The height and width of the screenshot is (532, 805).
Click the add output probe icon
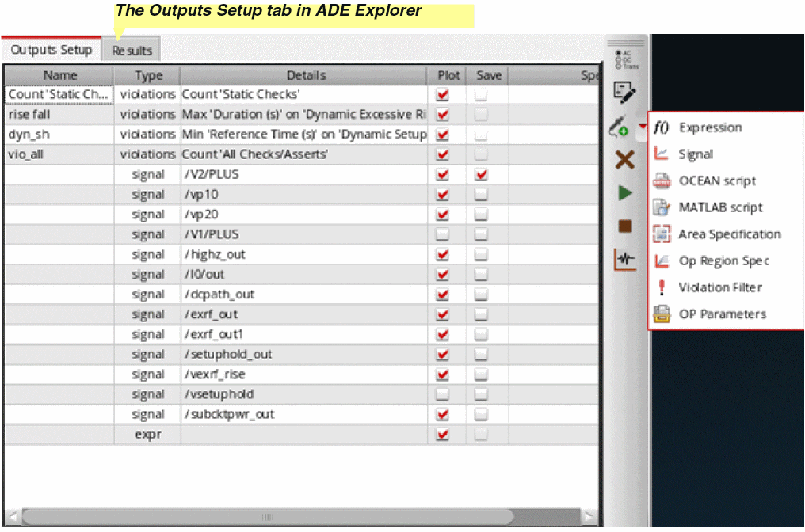[619, 127]
